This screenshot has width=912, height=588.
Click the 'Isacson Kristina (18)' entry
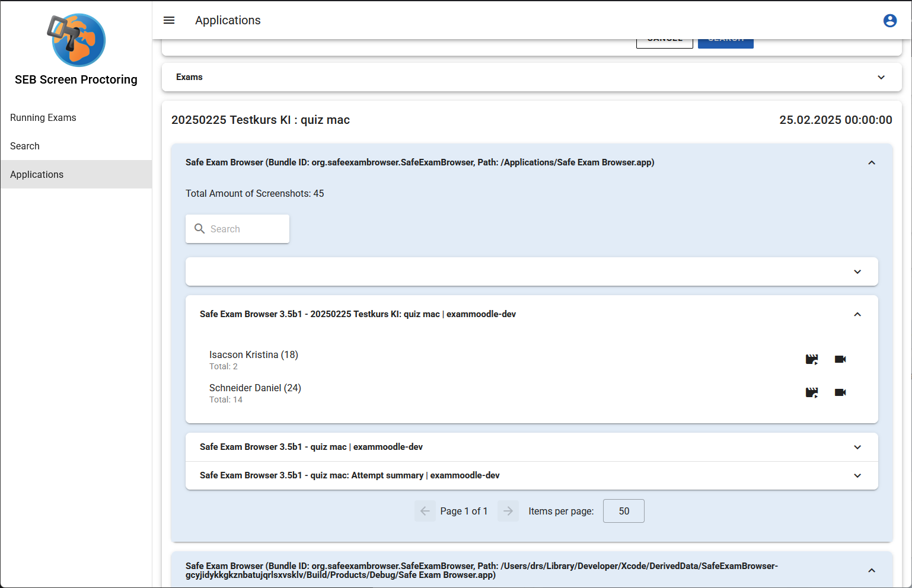(x=254, y=354)
